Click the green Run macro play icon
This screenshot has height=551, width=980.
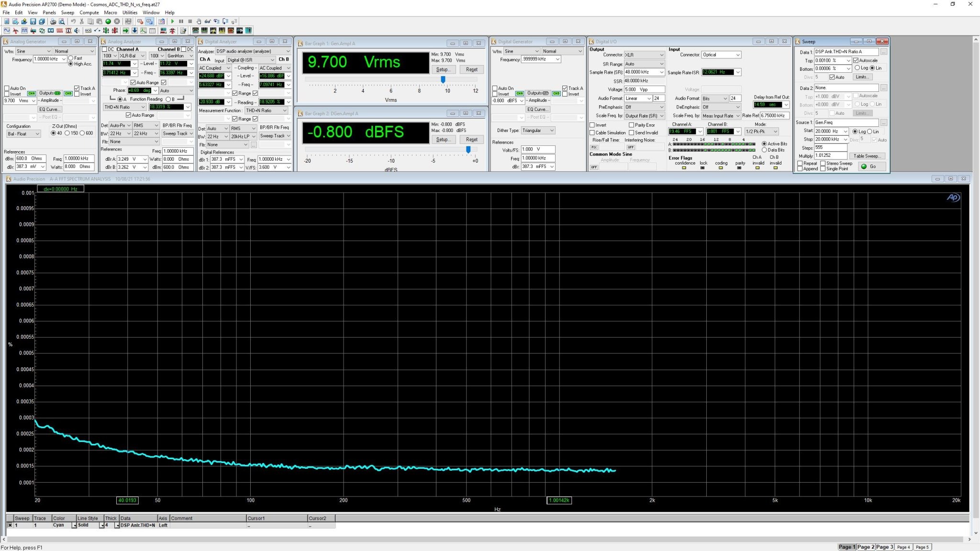point(172,21)
